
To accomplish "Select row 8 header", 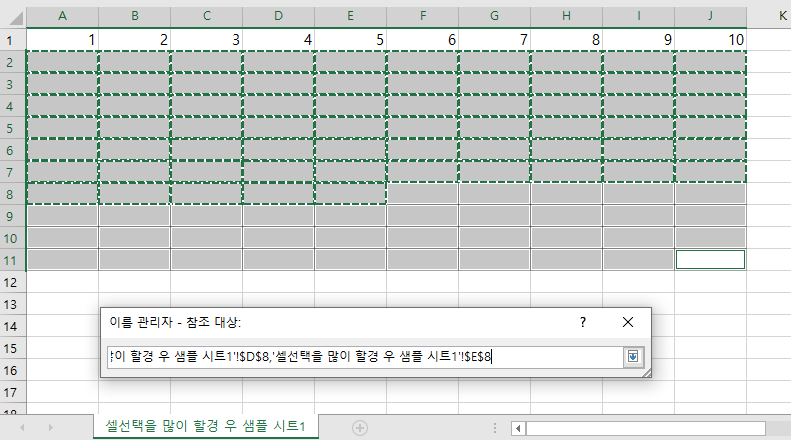I will (x=13, y=194).
